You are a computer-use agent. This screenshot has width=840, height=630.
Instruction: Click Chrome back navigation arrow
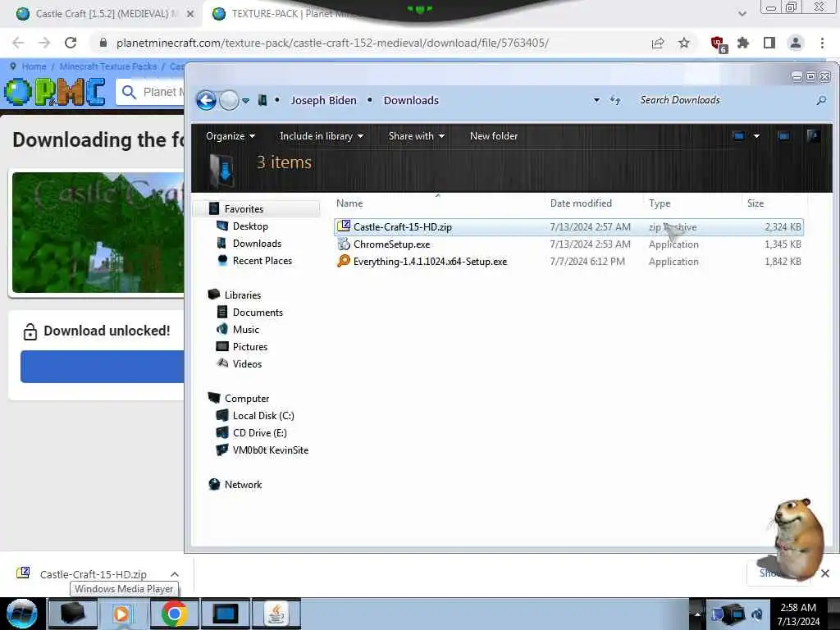pyautogui.click(x=18, y=43)
